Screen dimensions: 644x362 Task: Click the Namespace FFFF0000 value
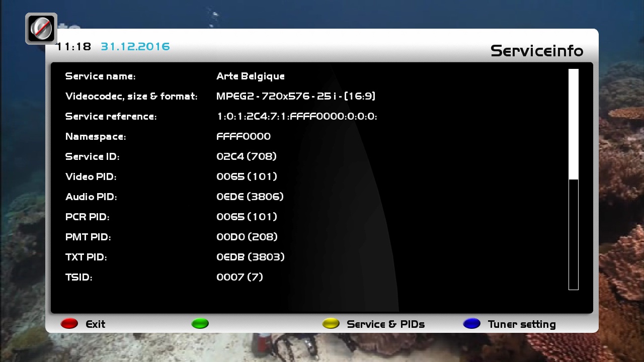(x=243, y=137)
